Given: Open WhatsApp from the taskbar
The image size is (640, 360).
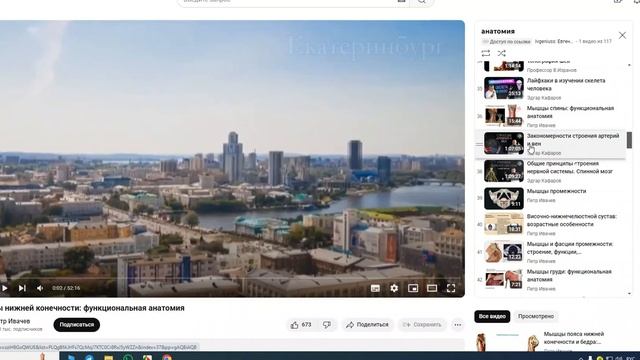Looking at the screenshot, I should [x=128, y=358].
